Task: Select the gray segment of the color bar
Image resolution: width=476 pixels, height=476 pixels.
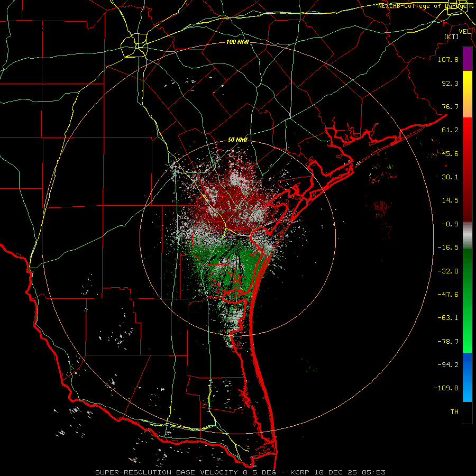Action: [x=467, y=235]
